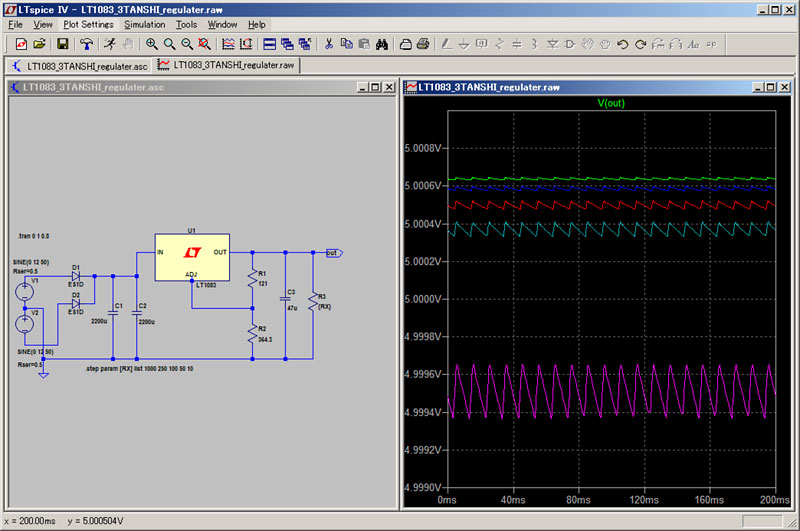Image resolution: width=800 pixels, height=531 pixels.
Task: Click the Zoom In magnifier icon
Action: click(152, 44)
